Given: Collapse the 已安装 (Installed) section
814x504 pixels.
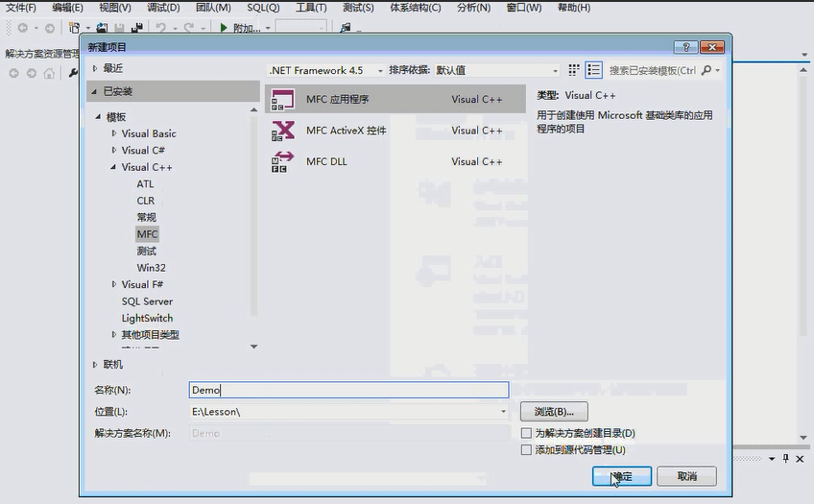Looking at the screenshot, I should pyautogui.click(x=94, y=91).
